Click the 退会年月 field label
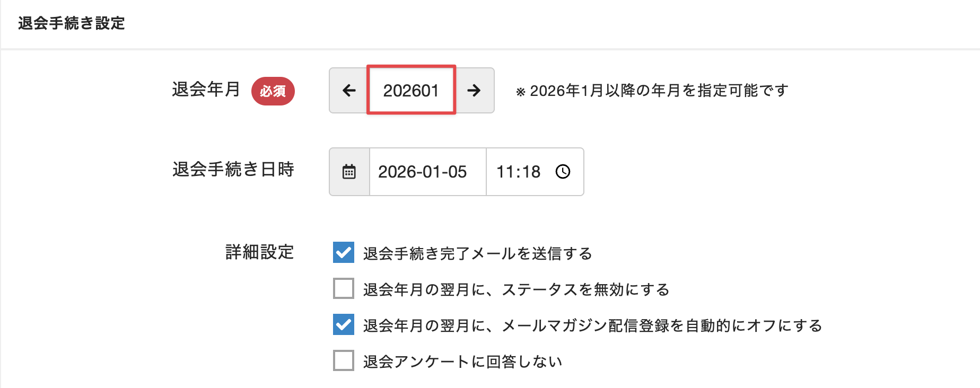Screen dimensions: 980x388 206,89
